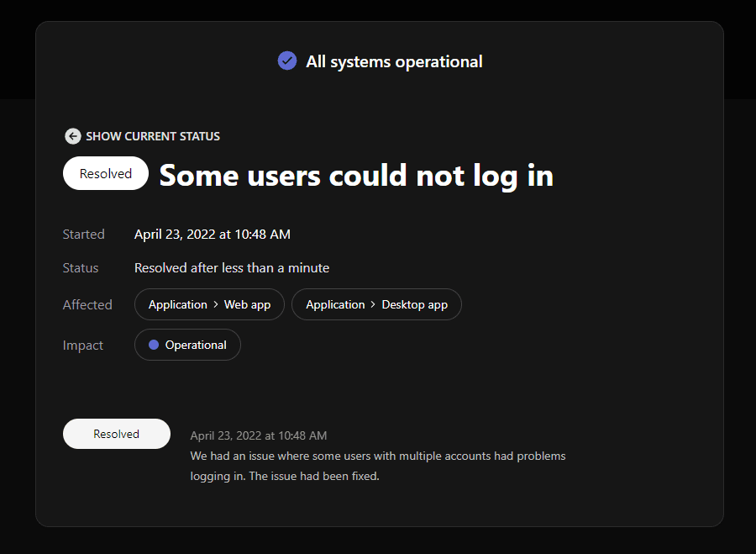Click the incident title Some users could not log in

[x=356, y=175]
